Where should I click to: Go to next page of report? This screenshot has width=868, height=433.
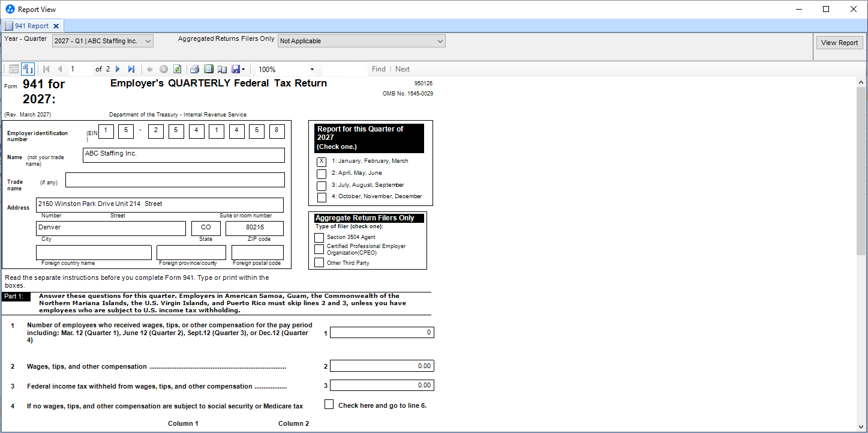118,69
